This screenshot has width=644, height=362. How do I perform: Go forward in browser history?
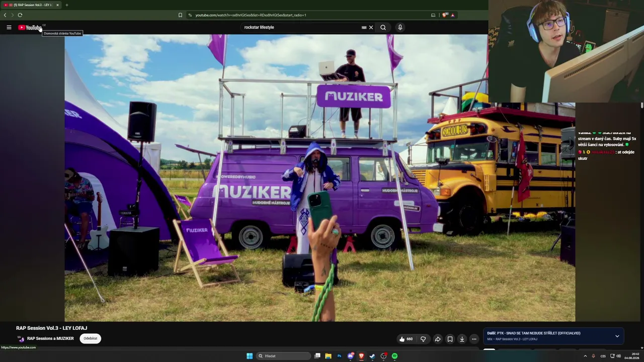pos(13,15)
